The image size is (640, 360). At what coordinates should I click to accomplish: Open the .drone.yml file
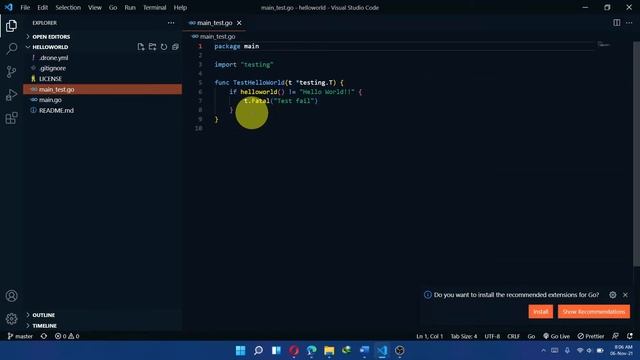102,58
